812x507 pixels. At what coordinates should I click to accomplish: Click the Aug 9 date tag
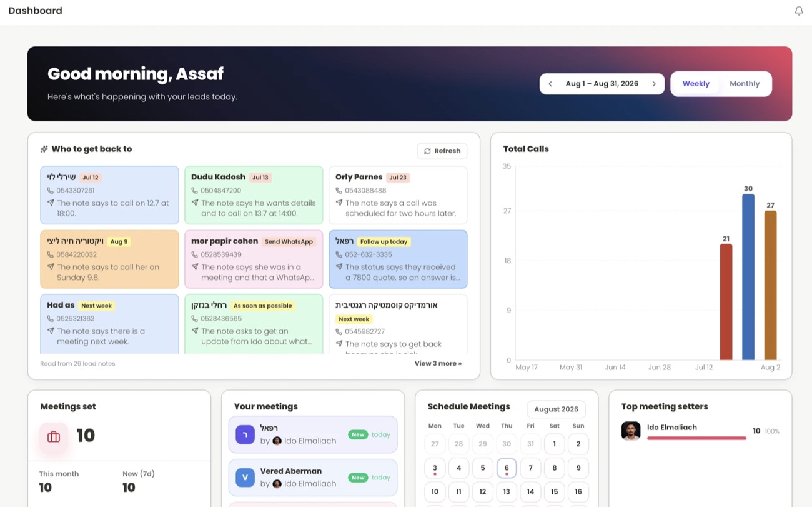tap(119, 242)
